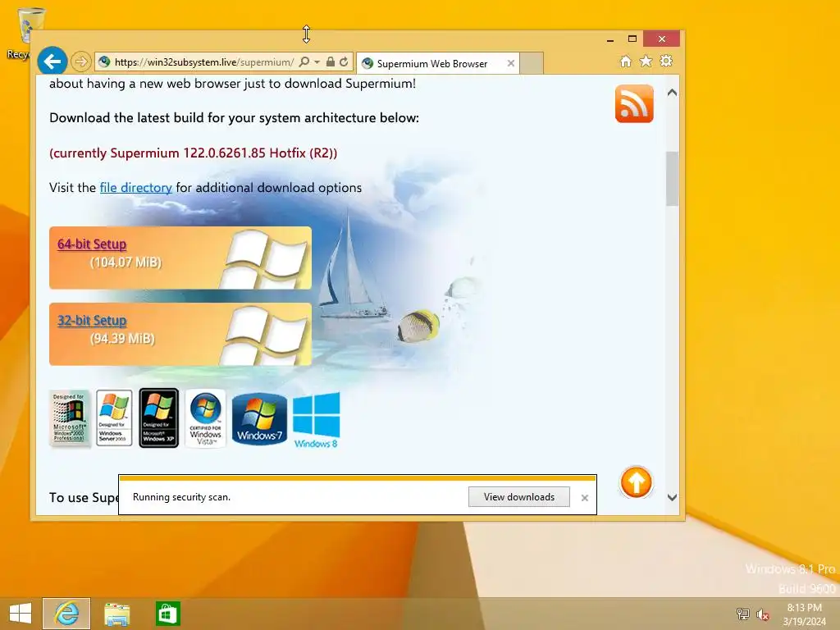Click the forward navigation arrow
This screenshot has width=840, height=630.
click(81, 62)
